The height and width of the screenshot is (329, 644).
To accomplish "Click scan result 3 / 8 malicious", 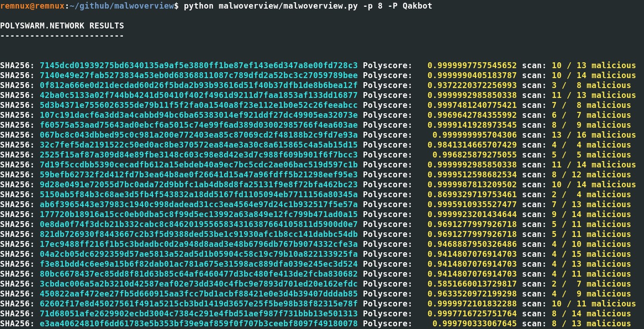I will 591,85.
